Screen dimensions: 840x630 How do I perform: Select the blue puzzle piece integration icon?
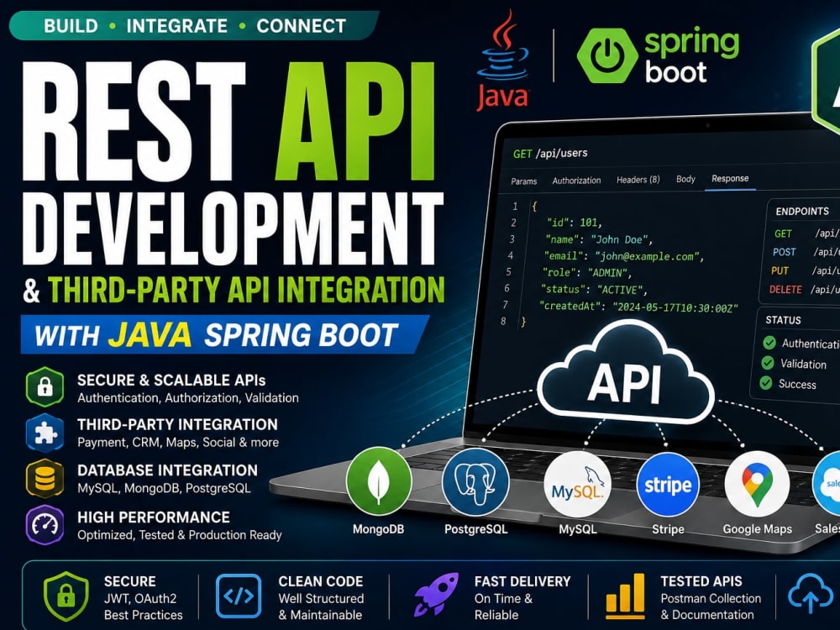[45, 433]
